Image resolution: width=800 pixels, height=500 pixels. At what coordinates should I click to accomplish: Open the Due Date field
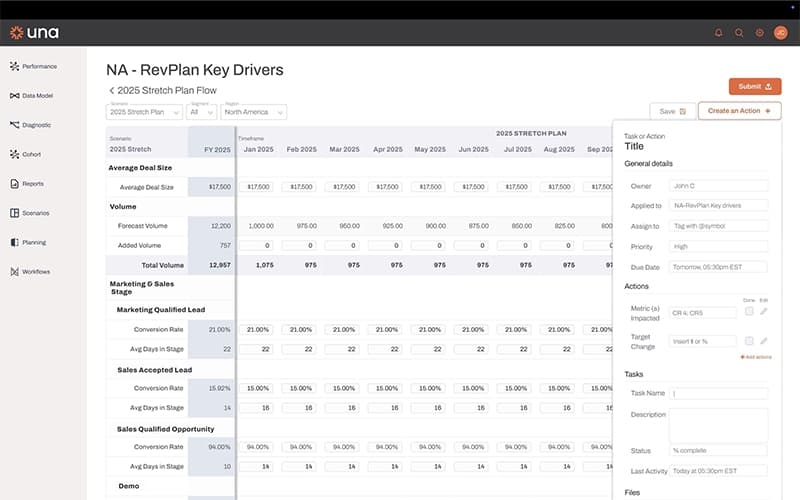point(718,267)
